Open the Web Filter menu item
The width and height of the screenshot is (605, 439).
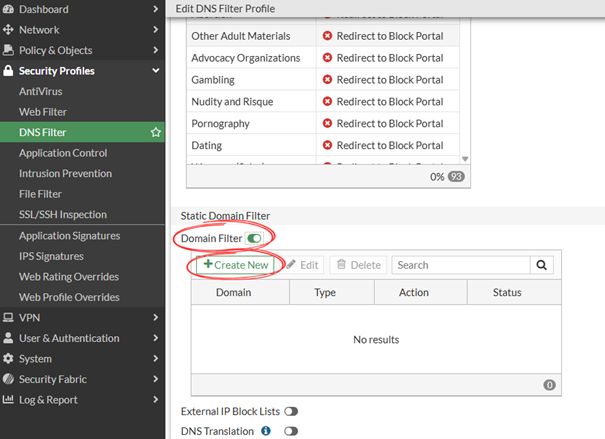(x=43, y=112)
